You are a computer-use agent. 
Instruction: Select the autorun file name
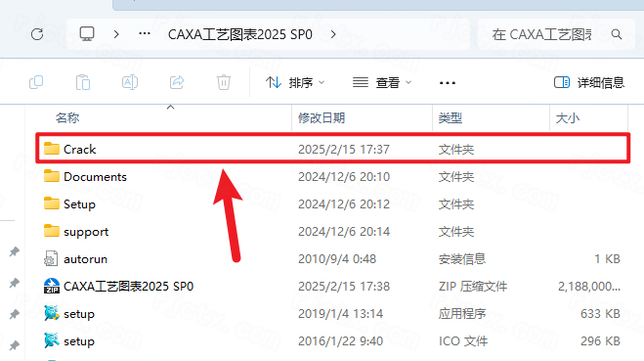[x=85, y=259]
